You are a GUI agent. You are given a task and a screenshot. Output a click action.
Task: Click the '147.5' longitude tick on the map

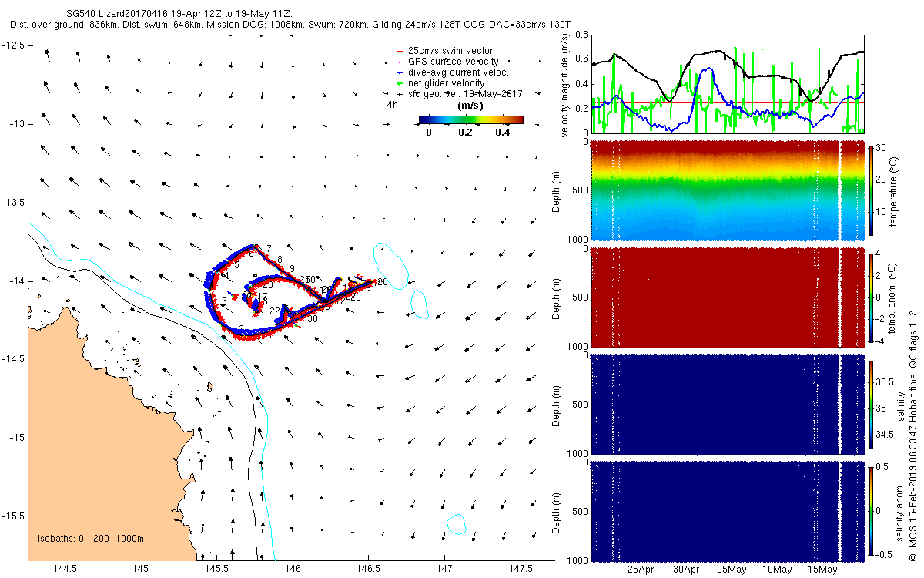pos(521,569)
